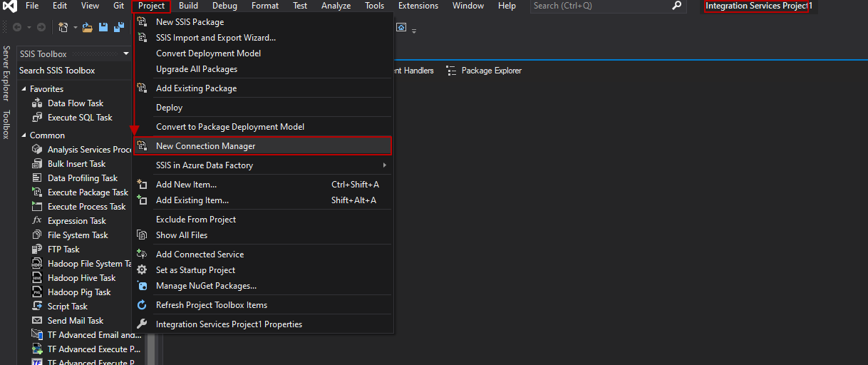This screenshot has width=868, height=365.
Task: Select Data Profiling Task in toolbox
Action: [x=81, y=178]
